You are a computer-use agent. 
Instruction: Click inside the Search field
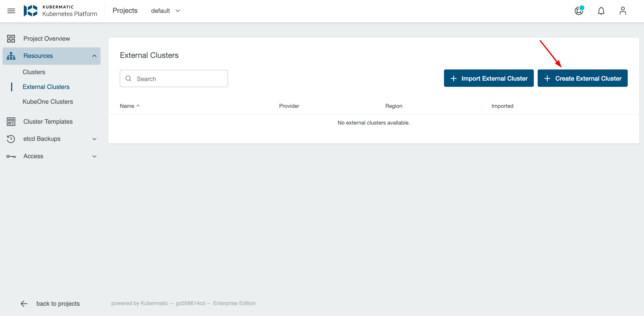tap(174, 78)
